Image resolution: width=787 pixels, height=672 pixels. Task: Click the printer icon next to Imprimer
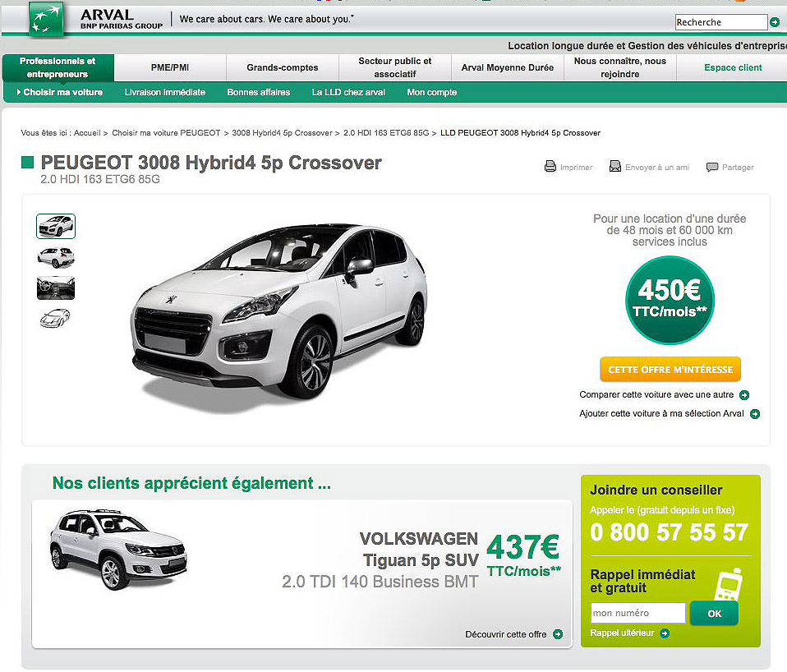coord(550,166)
